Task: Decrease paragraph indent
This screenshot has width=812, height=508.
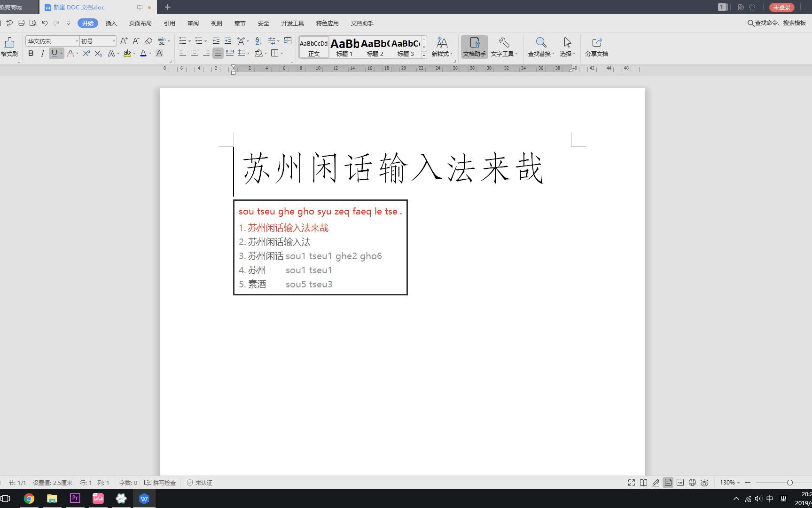Action: pos(216,41)
